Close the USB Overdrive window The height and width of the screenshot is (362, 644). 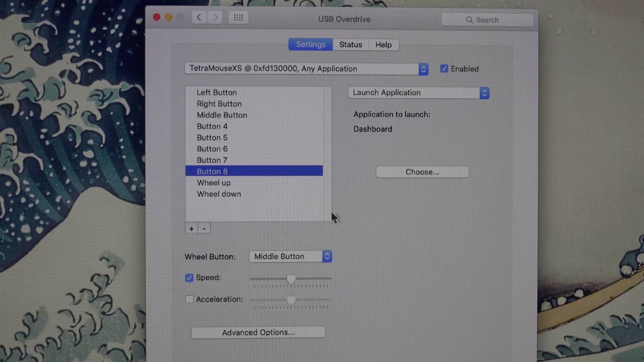point(156,18)
